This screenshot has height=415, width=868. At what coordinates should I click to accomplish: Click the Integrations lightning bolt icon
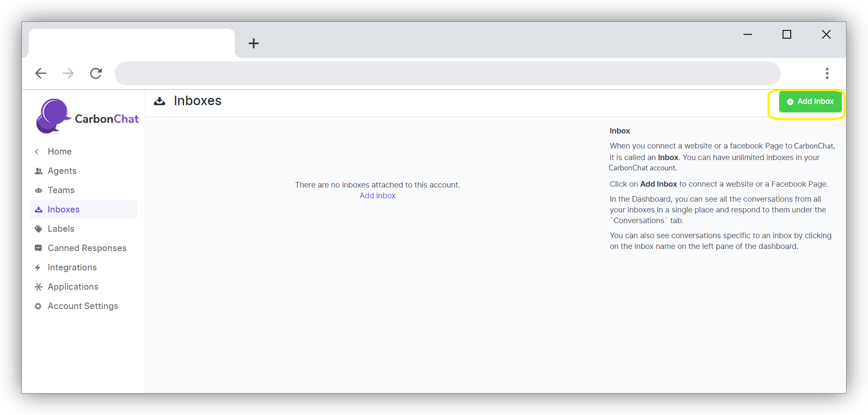coord(38,267)
